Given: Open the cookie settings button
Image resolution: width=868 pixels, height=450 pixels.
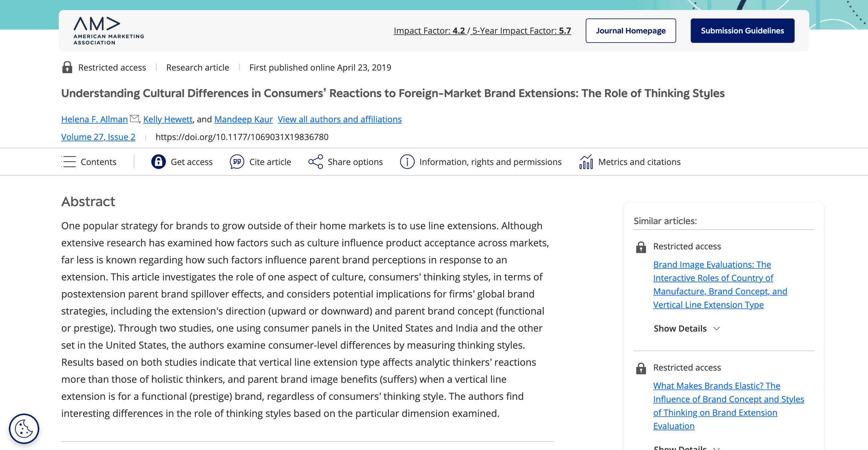Looking at the screenshot, I should [24, 429].
